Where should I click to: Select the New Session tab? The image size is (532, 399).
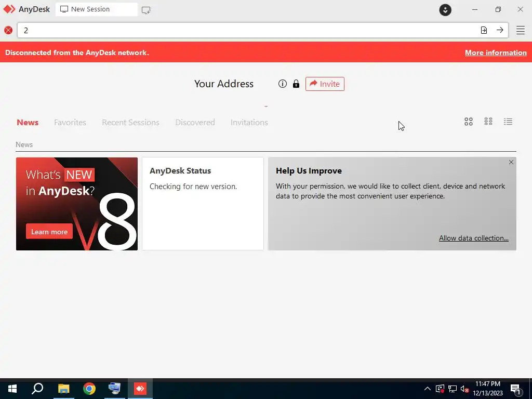(96, 9)
